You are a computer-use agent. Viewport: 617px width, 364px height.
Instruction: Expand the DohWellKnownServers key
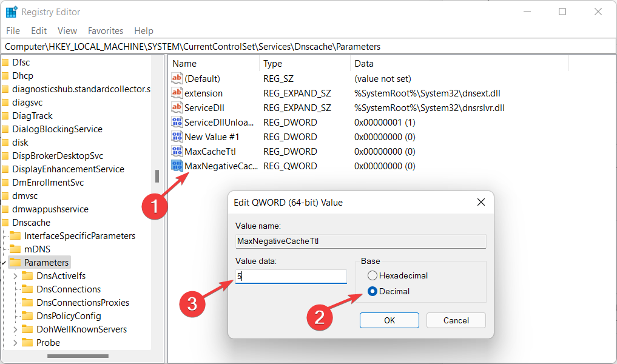(x=16, y=329)
